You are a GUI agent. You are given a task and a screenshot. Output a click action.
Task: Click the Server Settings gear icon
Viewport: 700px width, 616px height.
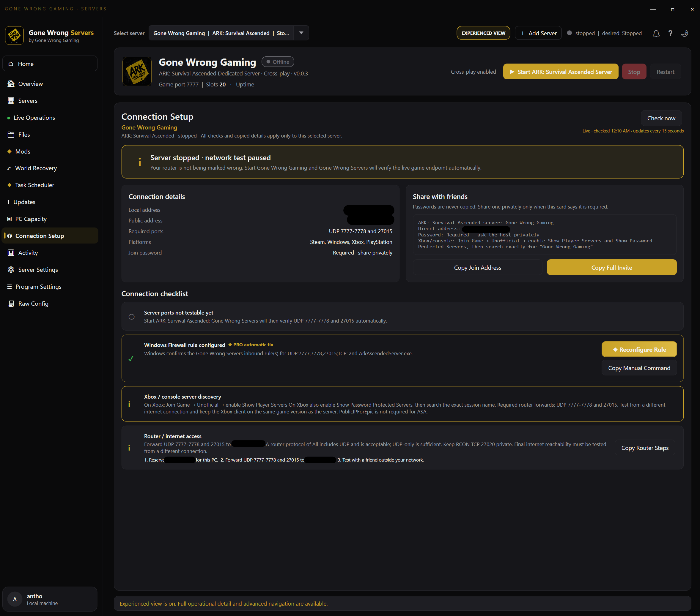pos(11,270)
